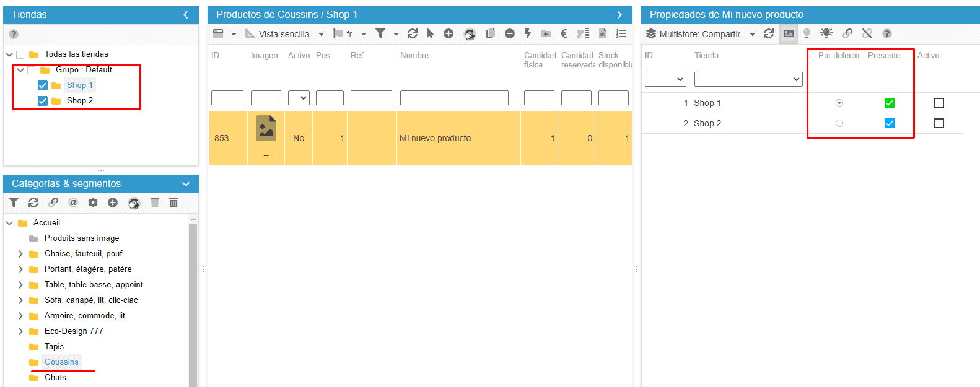The width and height of the screenshot is (980, 387).
Task: Click the help icon in Tiendas panel
Action: click(x=14, y=34)
